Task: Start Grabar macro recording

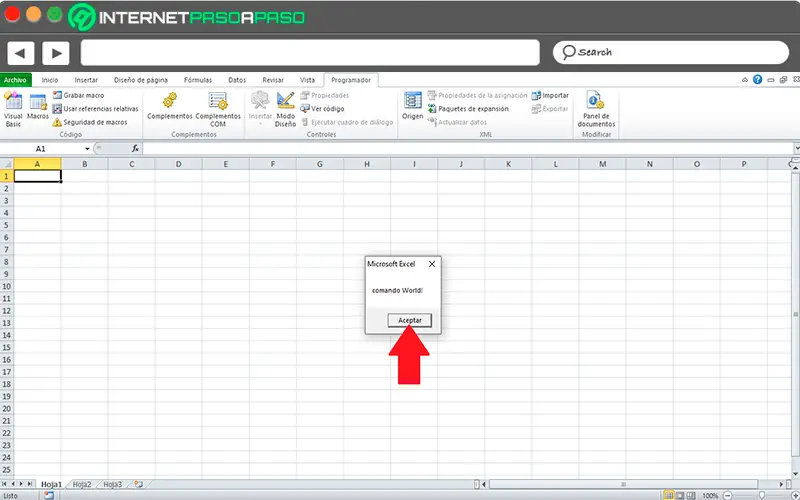Action: [x=79, y=95]
